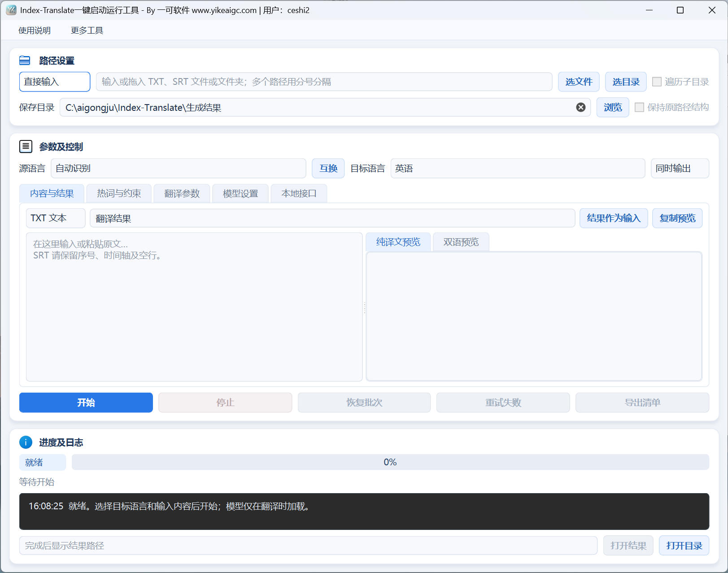This screenshot has height=573, width=728.
Task: Click the translation preview pane
Action: (534, 316)
